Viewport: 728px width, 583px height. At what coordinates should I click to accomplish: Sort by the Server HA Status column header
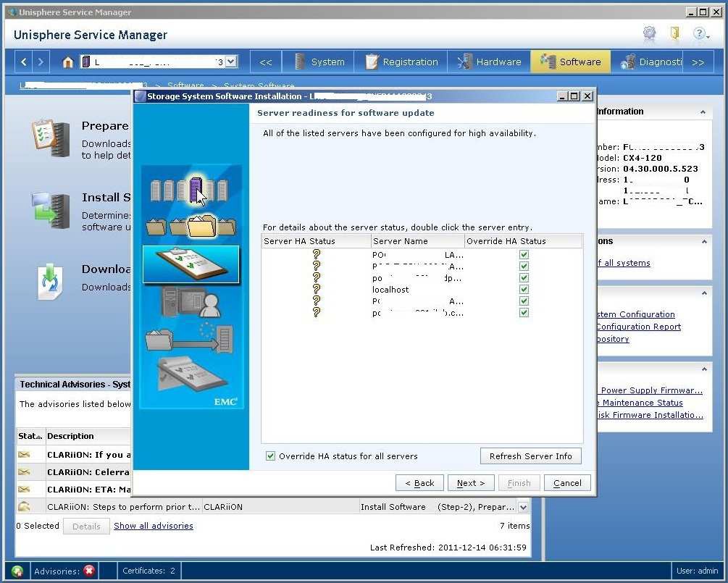pos(316,241)
